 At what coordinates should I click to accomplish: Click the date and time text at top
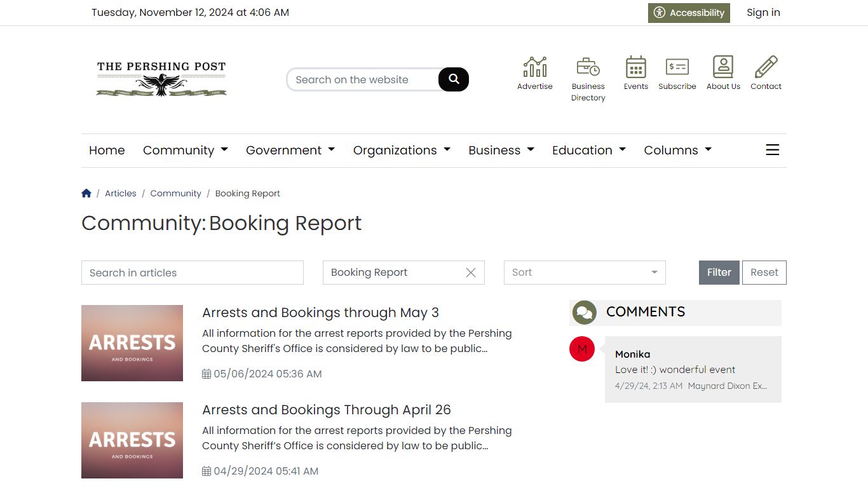[x=190, y=13]
